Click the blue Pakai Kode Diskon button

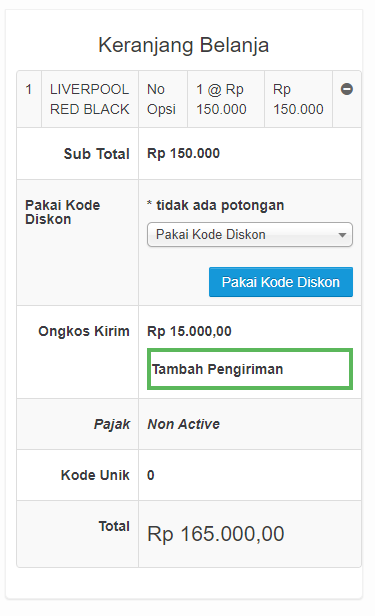pyautogui.click(x=281, y=282)
